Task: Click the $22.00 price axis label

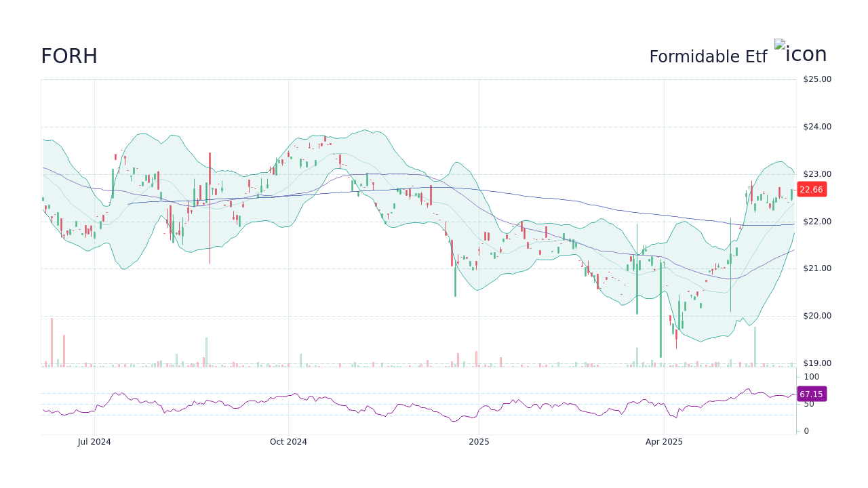Action: (817, 222)
